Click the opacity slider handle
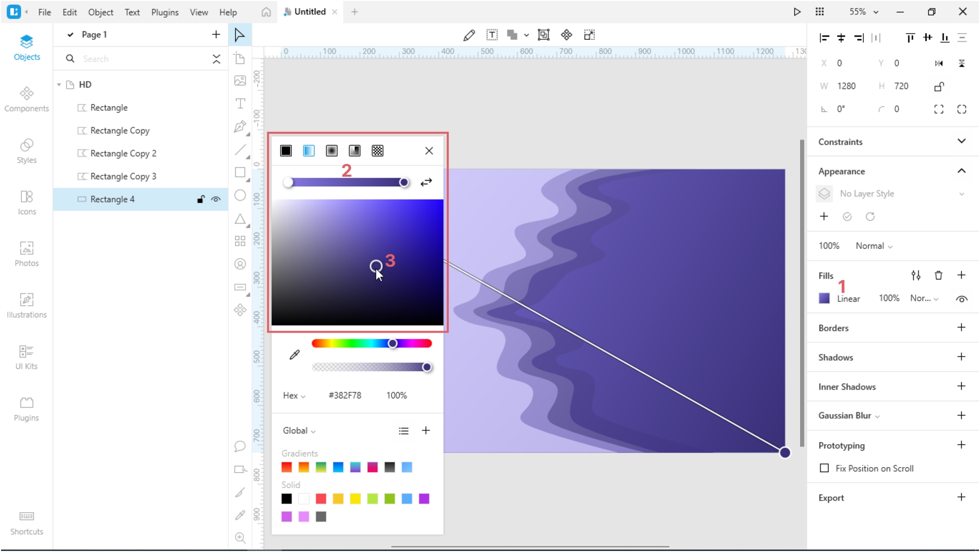980x552 pixels. pyautogui.click(x=427, y=367)
